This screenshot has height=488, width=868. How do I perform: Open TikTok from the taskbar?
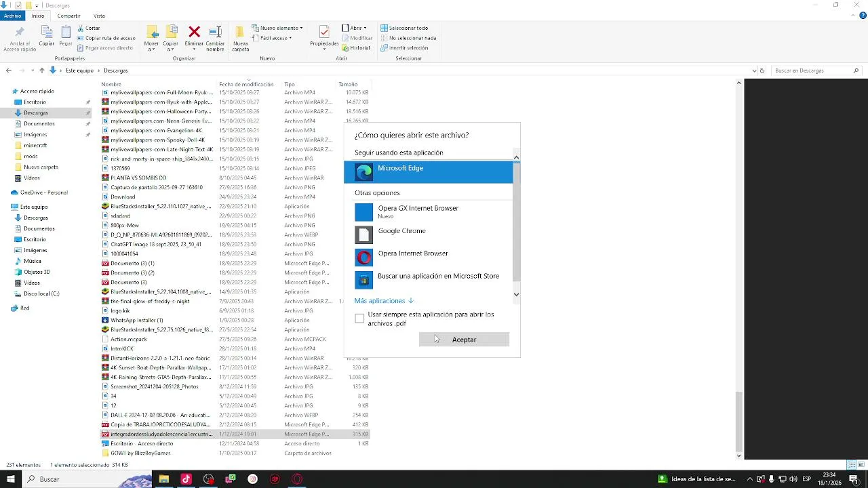pyautogui.click(x=186, y=479)
